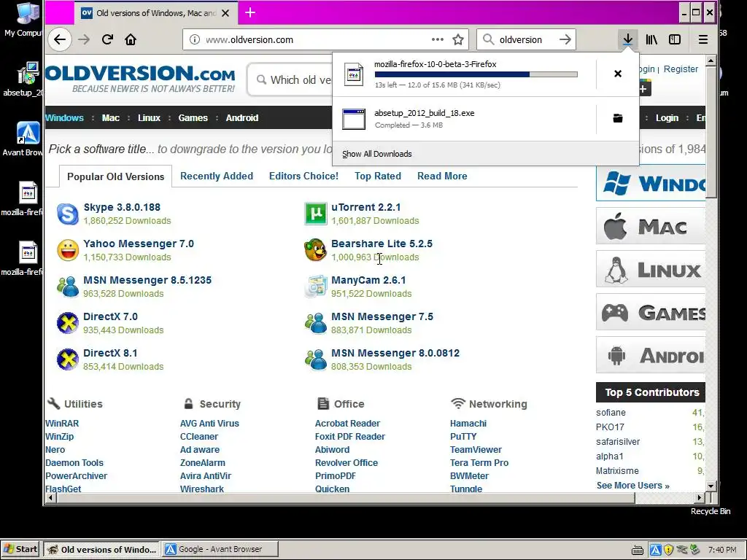Viewport: 747px width, 560px height.
Task: Open the AVG Anti Virus link
Action: click(209, 424)
